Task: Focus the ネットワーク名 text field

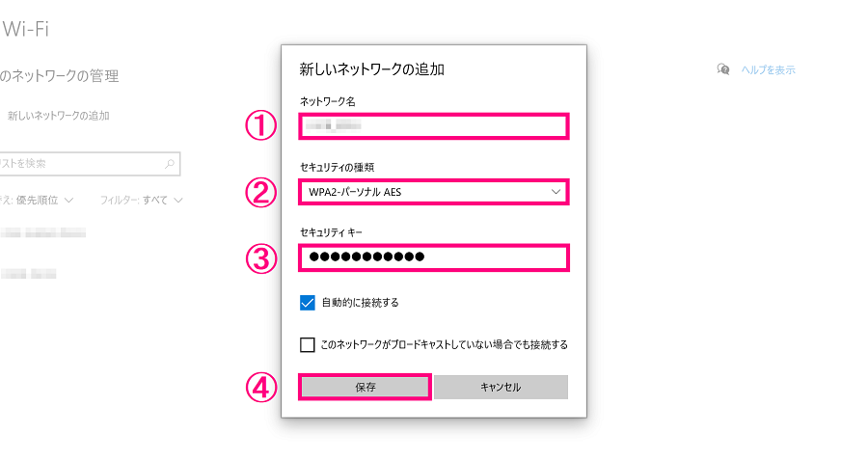Action: (433, 126)
